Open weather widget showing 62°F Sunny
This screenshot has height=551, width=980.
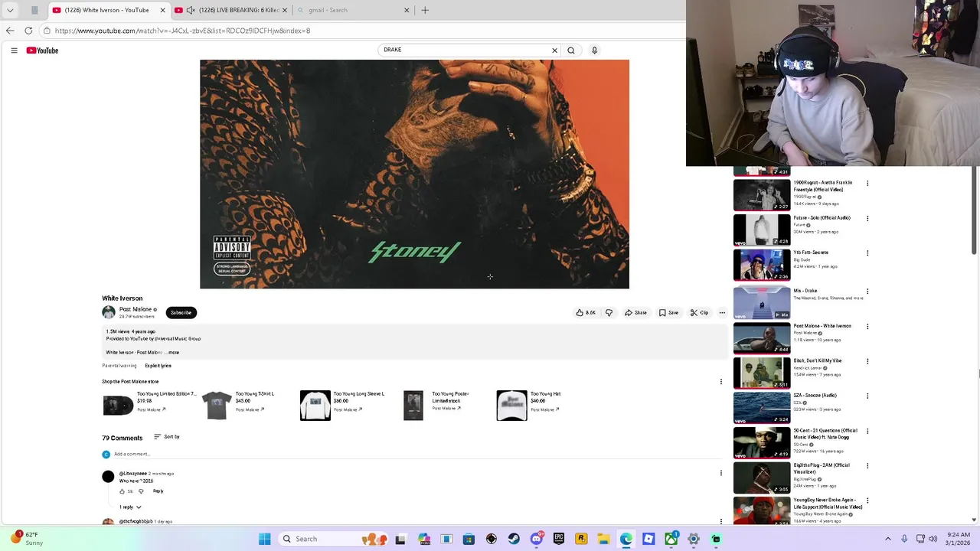point(26,539)
